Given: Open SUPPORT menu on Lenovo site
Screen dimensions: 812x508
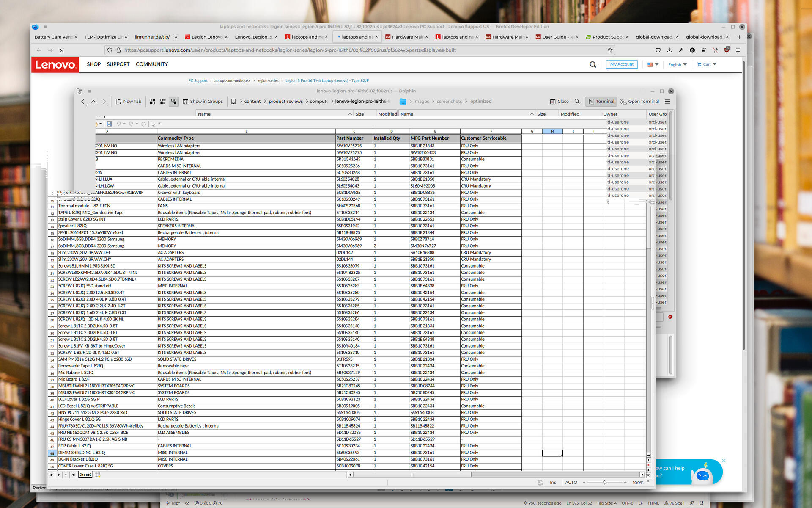Looking at the screenshot, I should (118, 64).
